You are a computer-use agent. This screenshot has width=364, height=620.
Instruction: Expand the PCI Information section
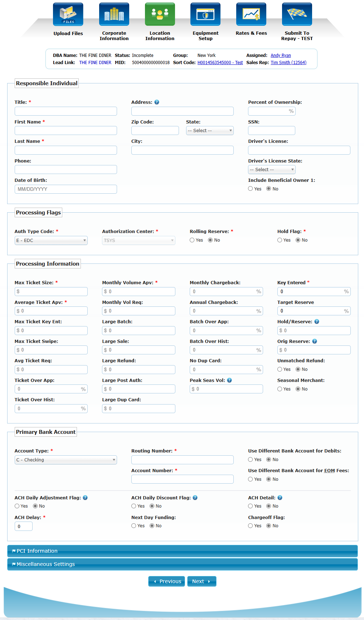point(183,551)
